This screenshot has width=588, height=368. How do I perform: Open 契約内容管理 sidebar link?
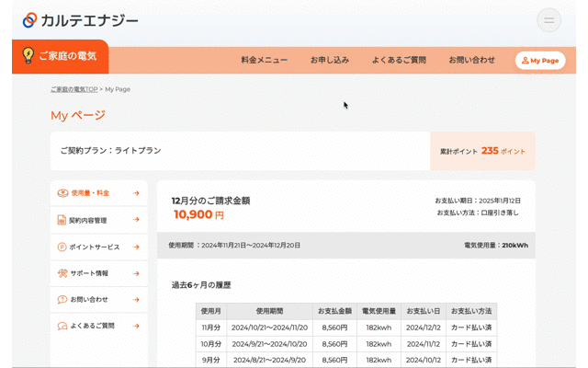point(99,220)
